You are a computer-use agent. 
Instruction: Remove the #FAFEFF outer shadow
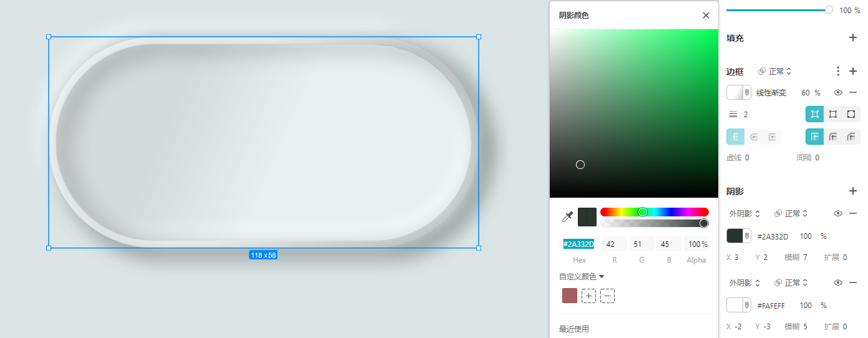click(x=853, y=282)
